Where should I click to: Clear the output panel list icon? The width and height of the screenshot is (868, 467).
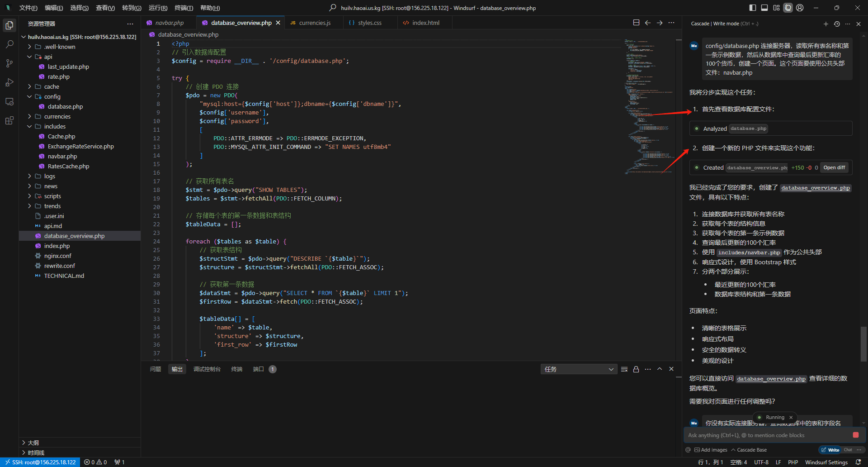624,369
